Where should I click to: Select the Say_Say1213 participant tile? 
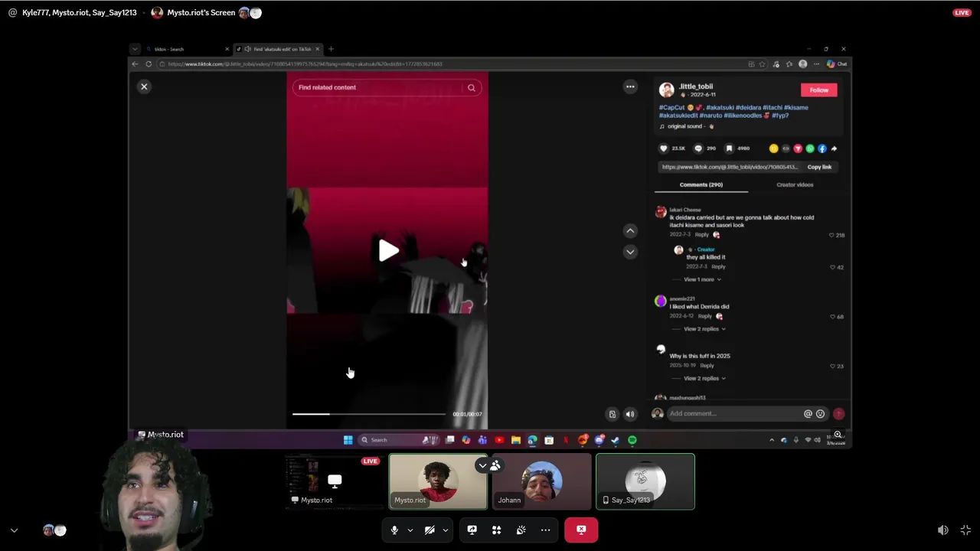coord(645,481)
